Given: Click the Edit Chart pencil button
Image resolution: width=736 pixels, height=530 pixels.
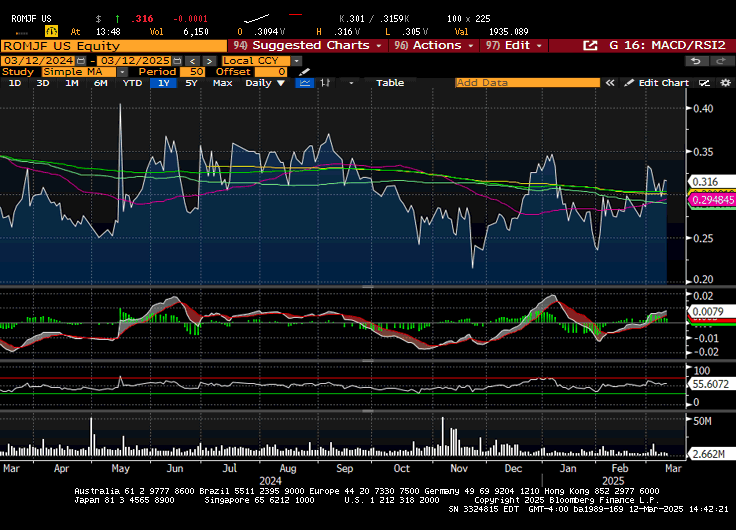Looking at the screenshot, I should pyautogui.click(x=656, y=83).
